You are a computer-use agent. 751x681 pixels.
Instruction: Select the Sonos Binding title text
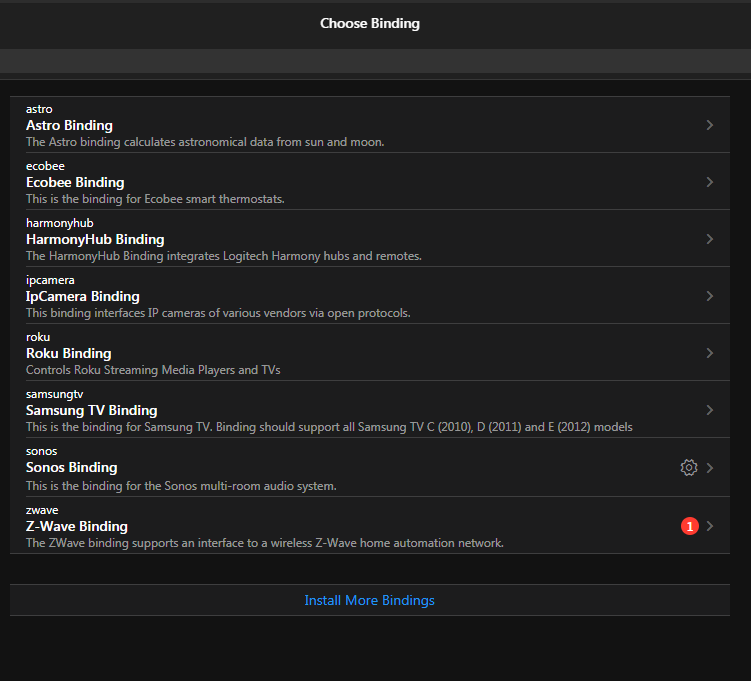click(71, 468)
